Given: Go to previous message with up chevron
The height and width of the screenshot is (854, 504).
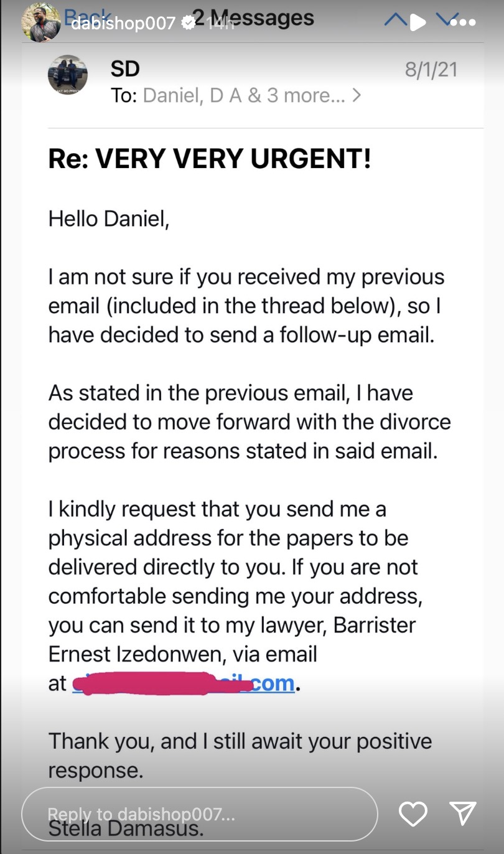Looking at the screenshot, I should (396, 21).
